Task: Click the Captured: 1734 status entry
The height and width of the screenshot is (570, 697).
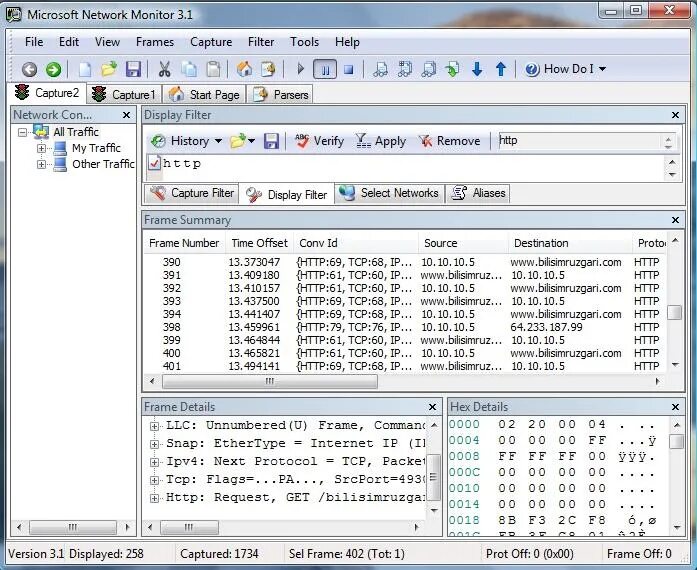Action: [x=219, y=554]
